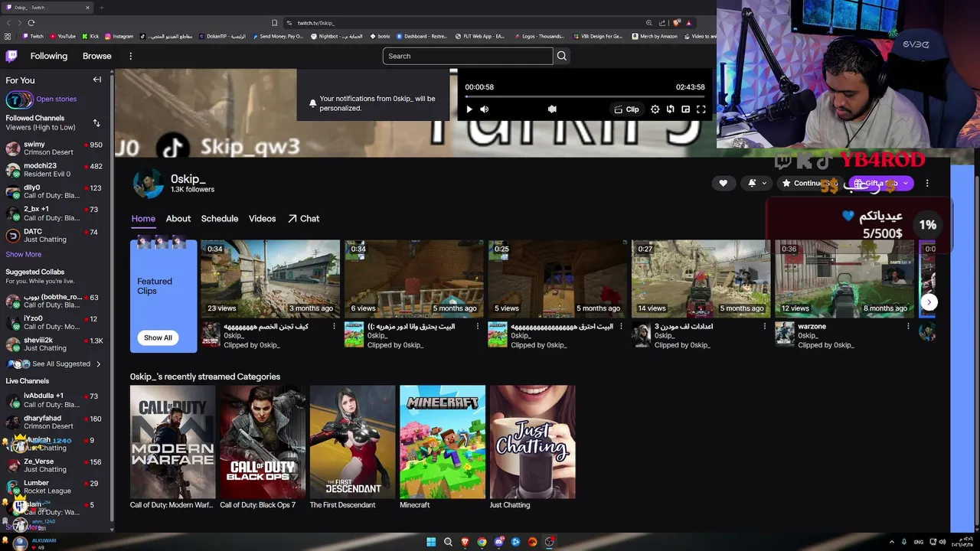Open the 23 views clip thumbnail
The image size is (980, 551).
(x=270, y=279)
